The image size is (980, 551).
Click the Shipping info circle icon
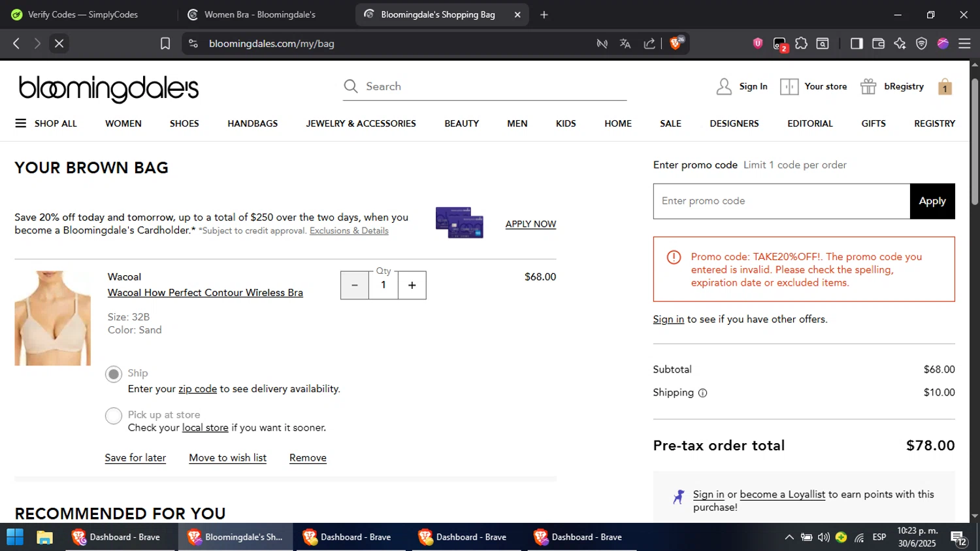pyautogui.click(x=703, y=393)
